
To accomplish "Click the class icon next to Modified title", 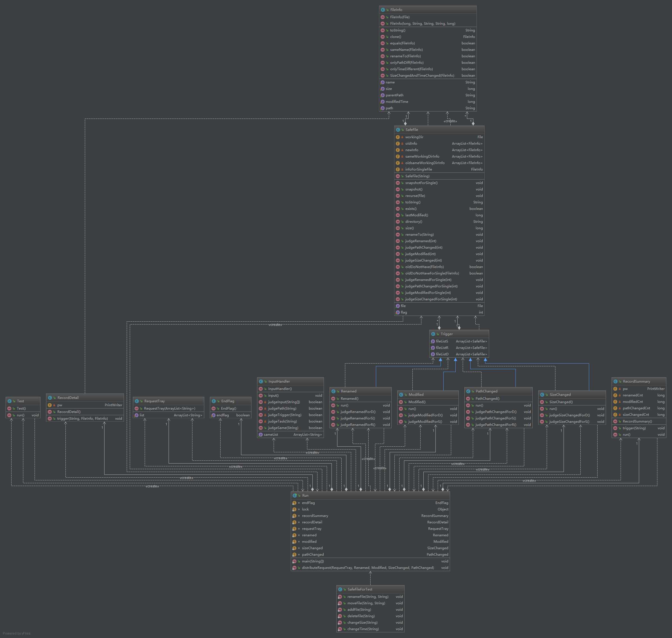I will (x=401, y=395).
